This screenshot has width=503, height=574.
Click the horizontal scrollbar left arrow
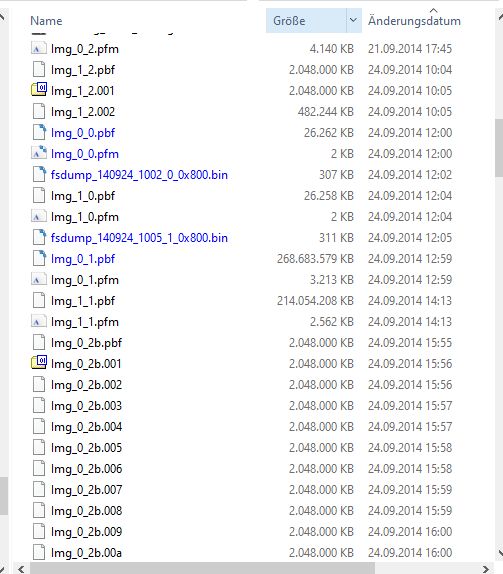pyautogui.click(x=21, y=569)
